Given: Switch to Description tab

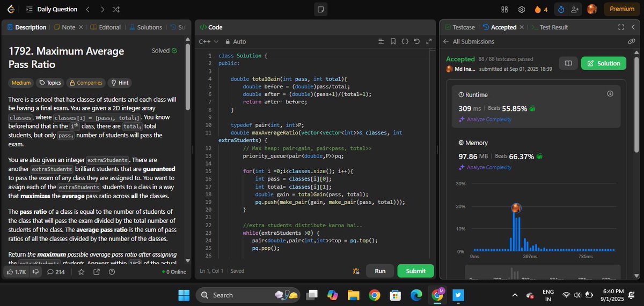Looking at the screenshot, I should [27, 27].
